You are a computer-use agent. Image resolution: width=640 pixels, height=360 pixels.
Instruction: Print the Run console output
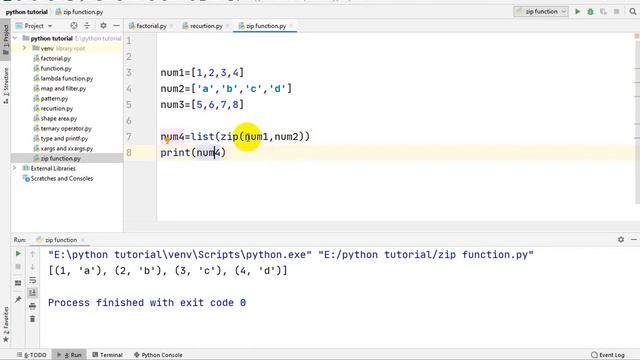(x=33, y=306)
